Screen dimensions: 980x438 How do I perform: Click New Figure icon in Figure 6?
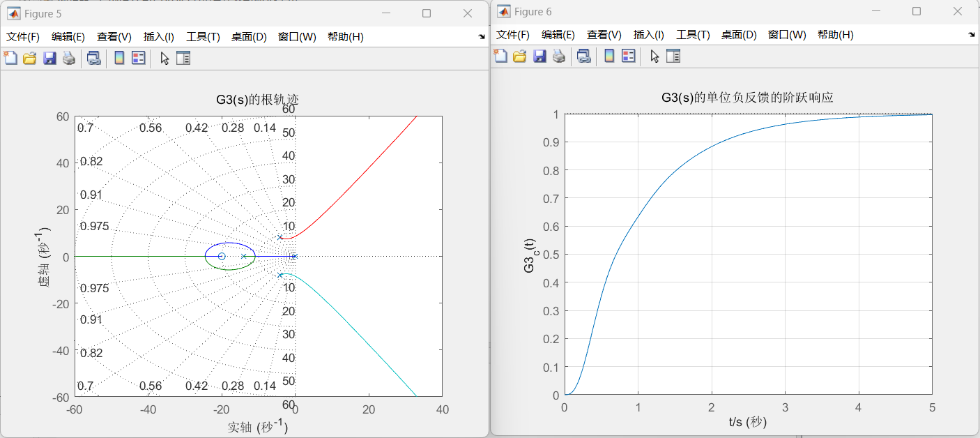500,56
